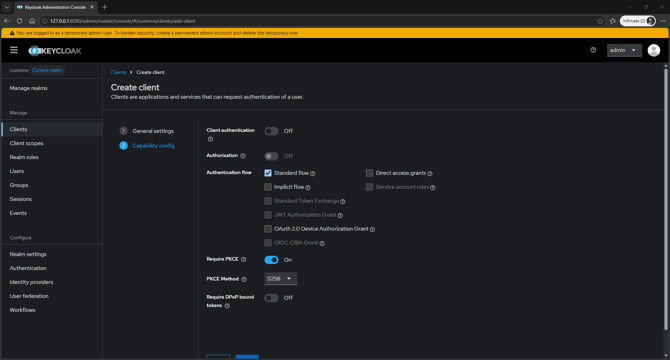Open the user avatar in header
Viewport: 670px width, 360px height.
[653, 50]
